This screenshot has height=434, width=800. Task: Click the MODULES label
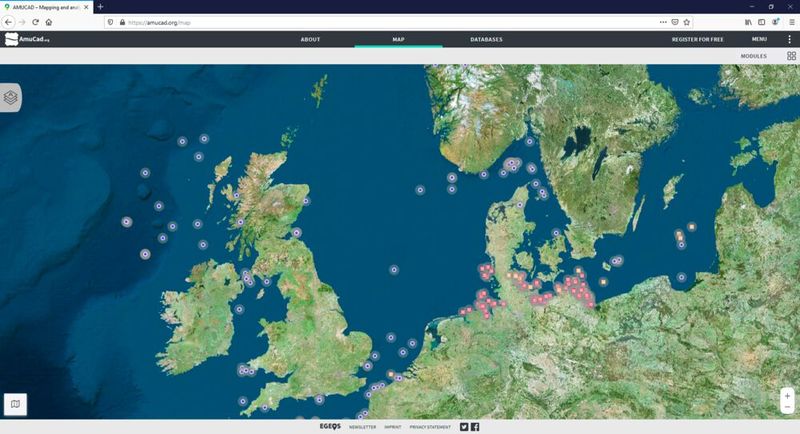click(x=754, y=56)
